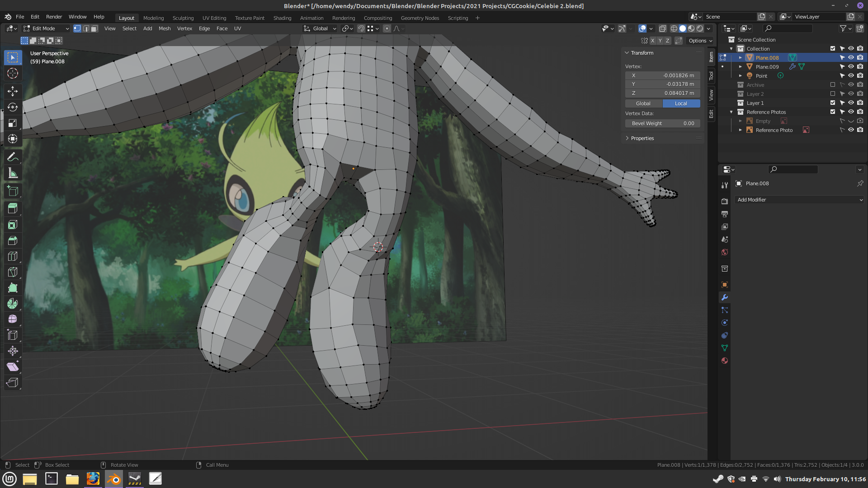Expand the Properties panel in sidebar
868x488 pixels.
pos(642,138)
